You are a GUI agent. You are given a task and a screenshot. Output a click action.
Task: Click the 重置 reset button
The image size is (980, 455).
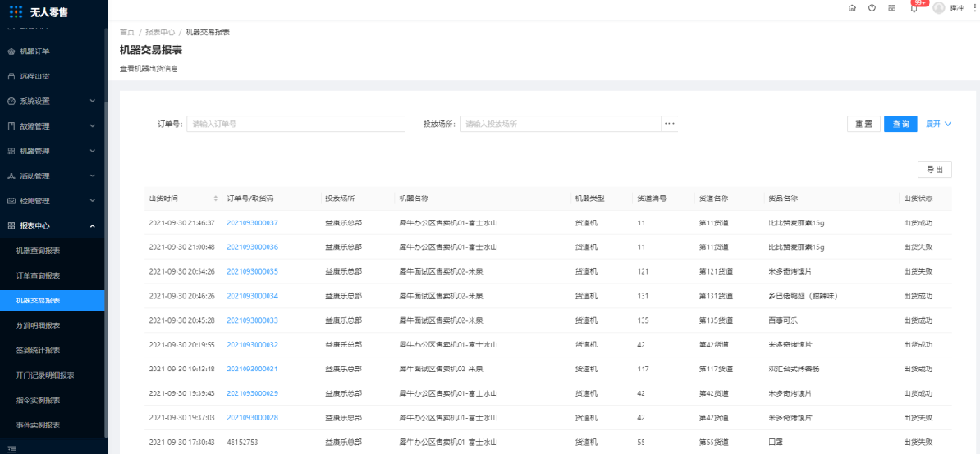[864, 124]
